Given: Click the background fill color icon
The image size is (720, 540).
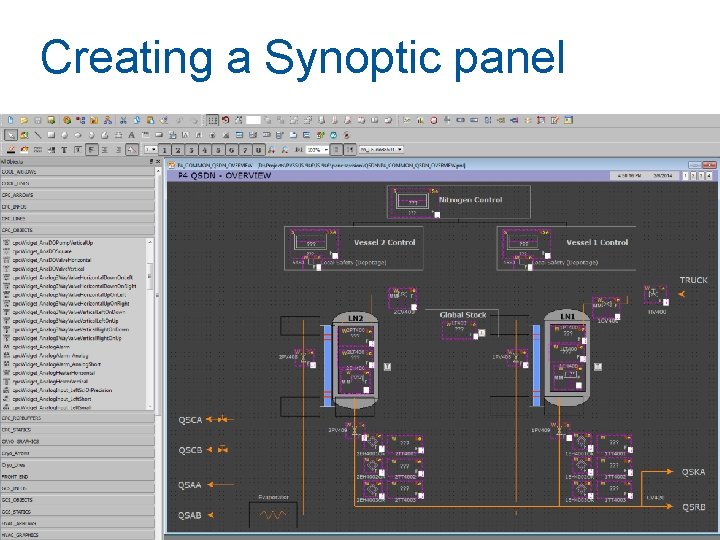Looking at the screenshot, I should 24,150.
